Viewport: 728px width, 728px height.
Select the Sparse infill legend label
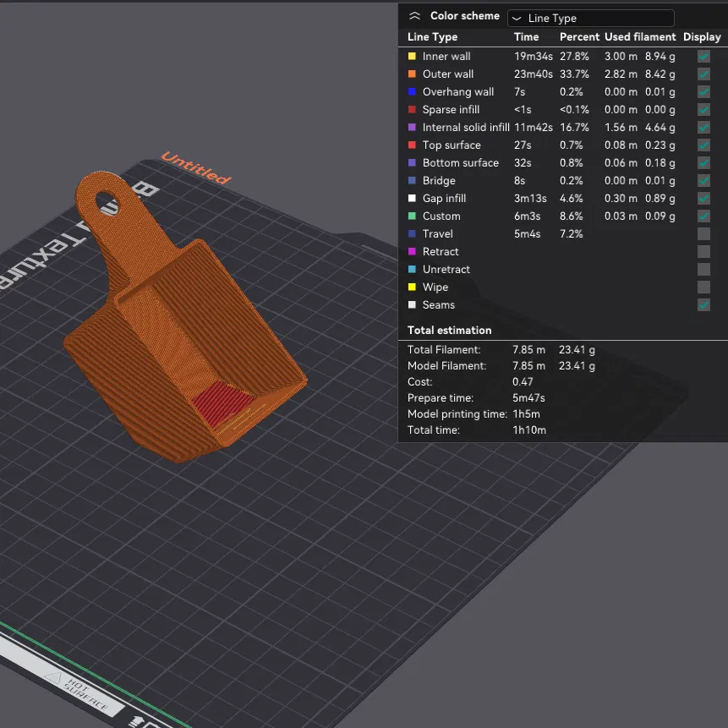pyautogui.click(x=451, y=110)
